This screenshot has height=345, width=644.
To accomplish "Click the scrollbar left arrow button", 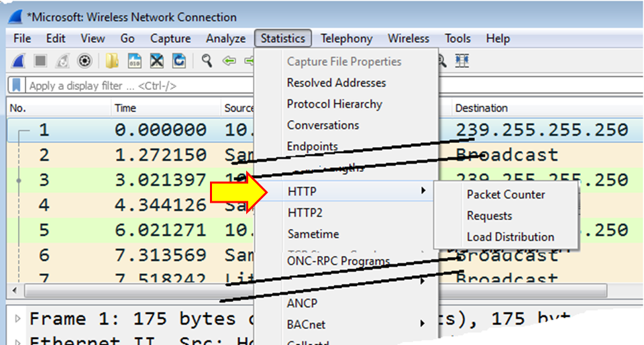I will pyautogui.click(x=15, y=291).
